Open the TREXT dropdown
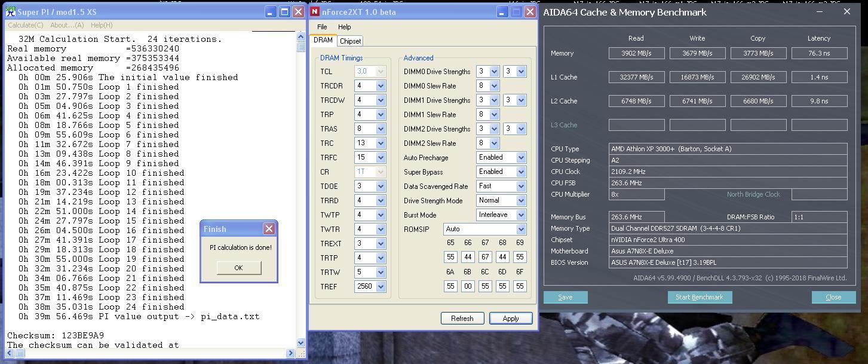 click(381, 243)
